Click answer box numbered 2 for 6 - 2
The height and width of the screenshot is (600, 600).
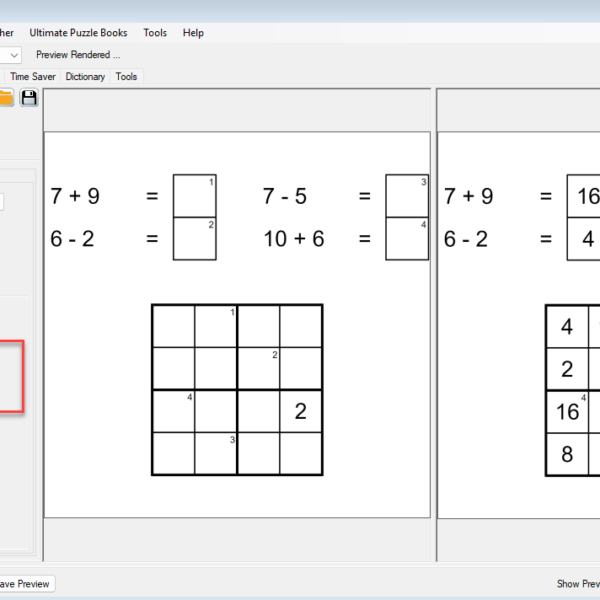coord(195,239)
